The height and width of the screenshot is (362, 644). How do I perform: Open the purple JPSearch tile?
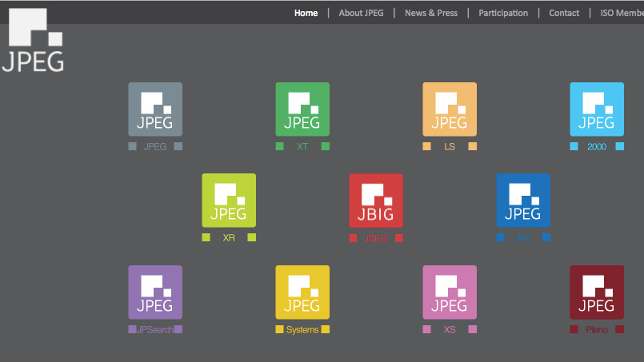(155, 292)
